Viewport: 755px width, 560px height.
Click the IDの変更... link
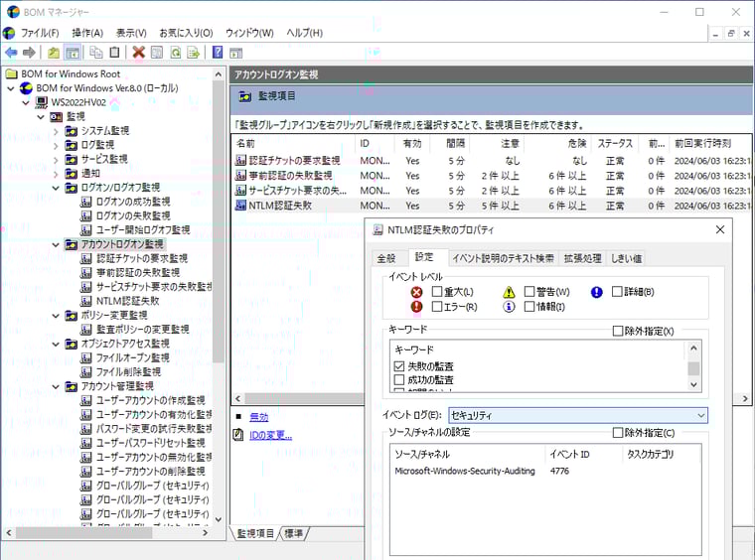click(270, 436)
